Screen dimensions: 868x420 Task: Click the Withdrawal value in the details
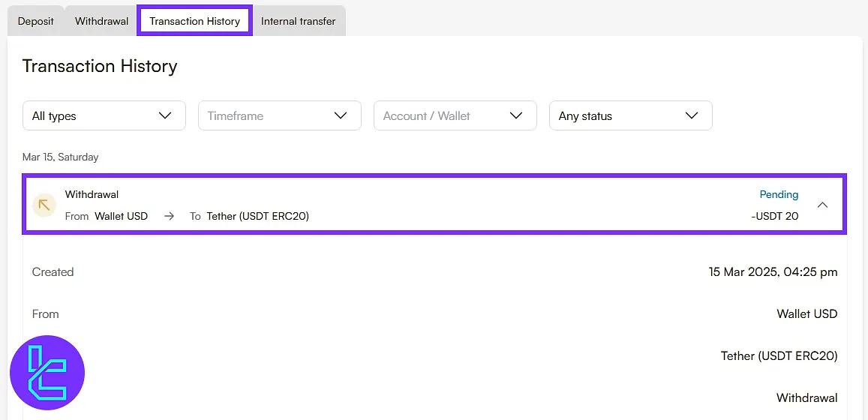(807, 397)
